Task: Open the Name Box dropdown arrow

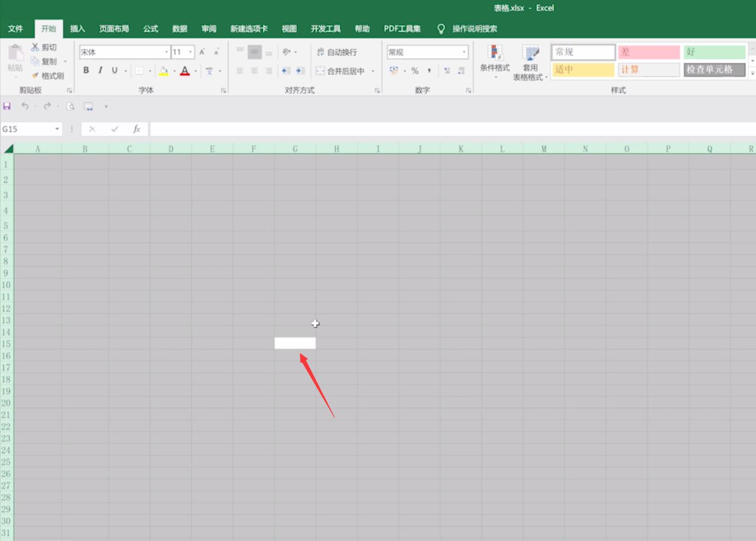Action: [x=57, y=129]
